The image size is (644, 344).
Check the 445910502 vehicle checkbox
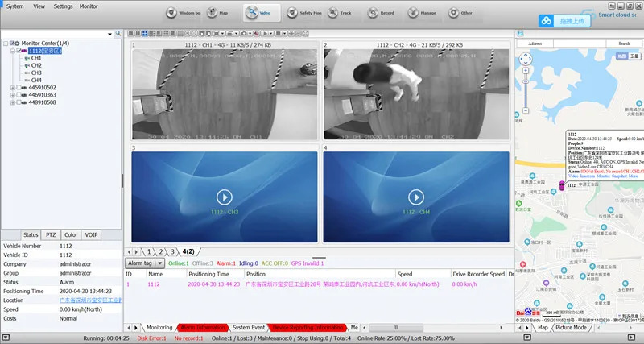tap(19, 88)
